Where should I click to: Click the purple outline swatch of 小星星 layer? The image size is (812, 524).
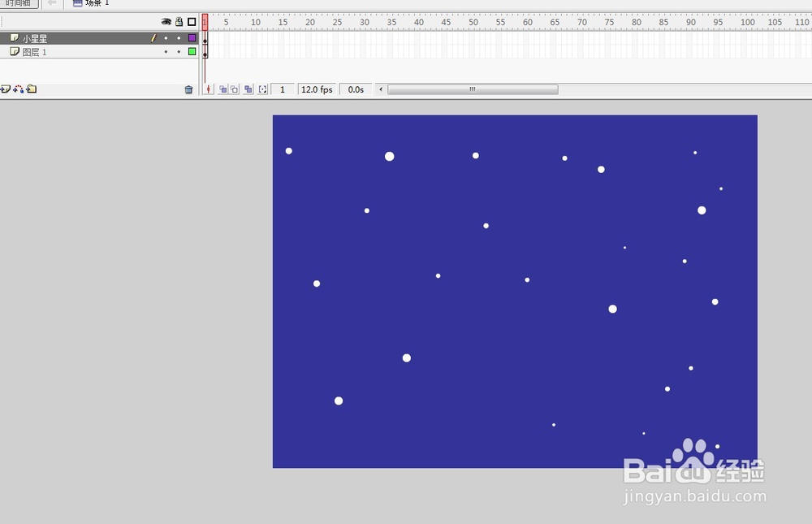click(192, 38)
